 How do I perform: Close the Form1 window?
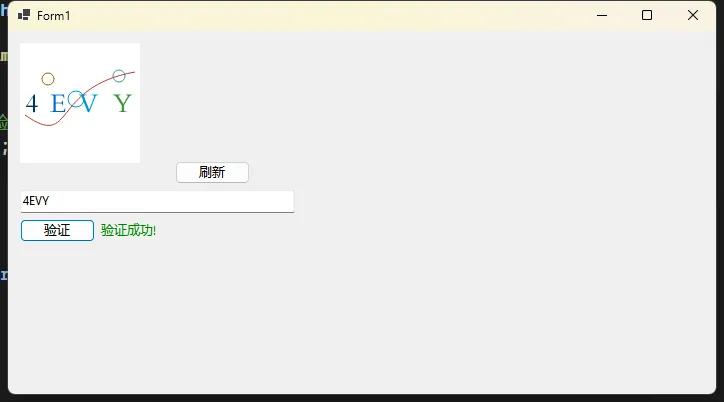click(x=693, y=15)
